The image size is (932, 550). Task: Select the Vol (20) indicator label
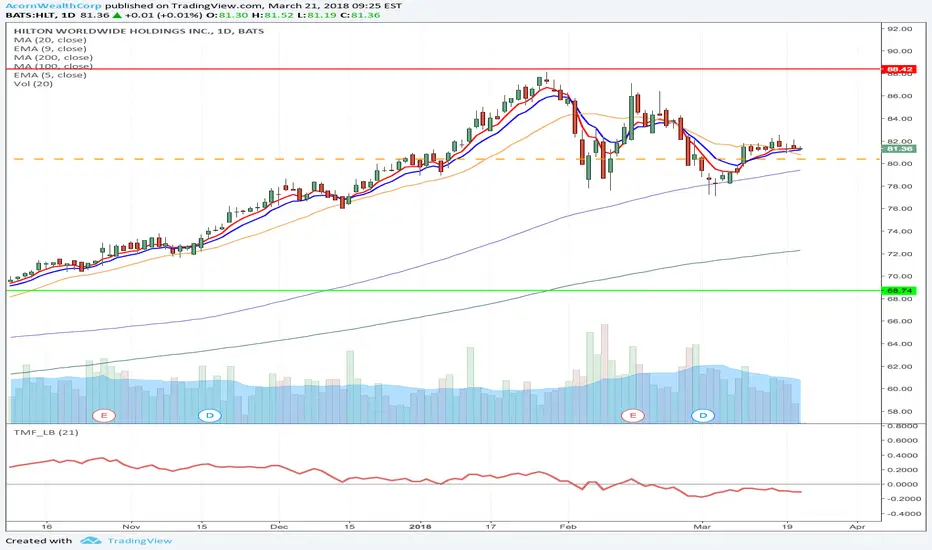click(33, 84)
